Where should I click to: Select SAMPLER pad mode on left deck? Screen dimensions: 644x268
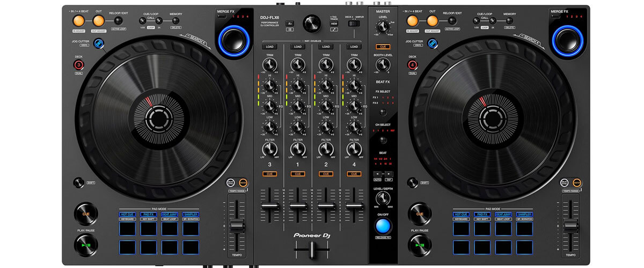tap(191, 214)
